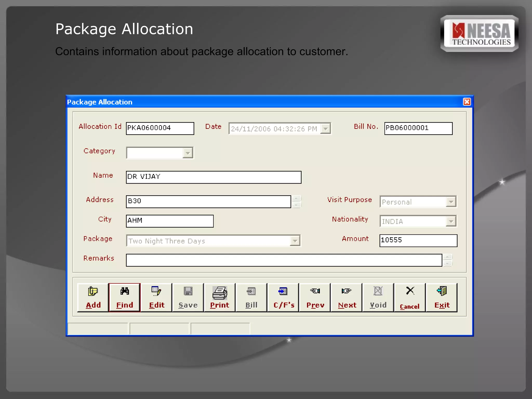
Task: Close the Package Allocation window
Action: tap(467, 102)
